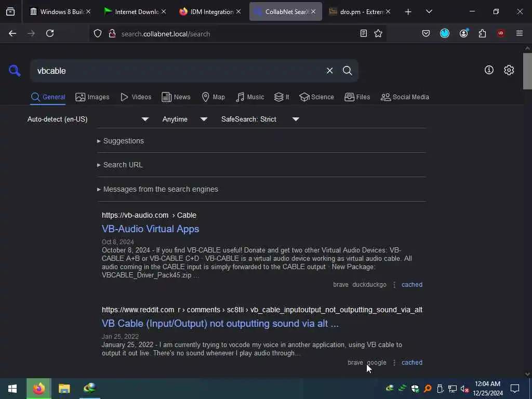This screenshot has height=399, width=532.
Task: Click the reddit.com result URL
Action: [262, 310]
